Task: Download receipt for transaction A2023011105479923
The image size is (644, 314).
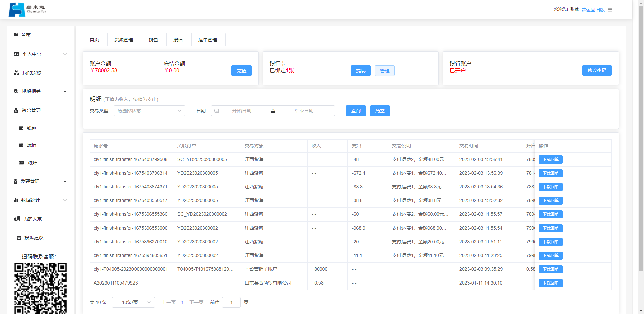Action: point(551,283)
